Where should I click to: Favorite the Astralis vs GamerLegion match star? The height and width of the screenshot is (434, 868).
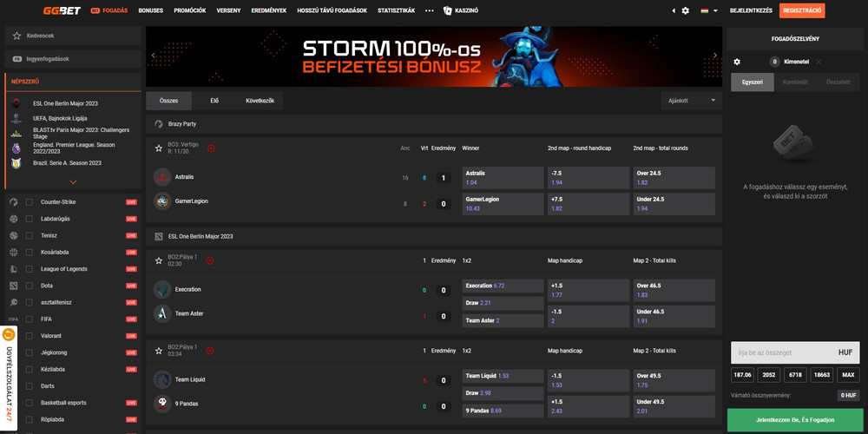[x=159, y=148]
